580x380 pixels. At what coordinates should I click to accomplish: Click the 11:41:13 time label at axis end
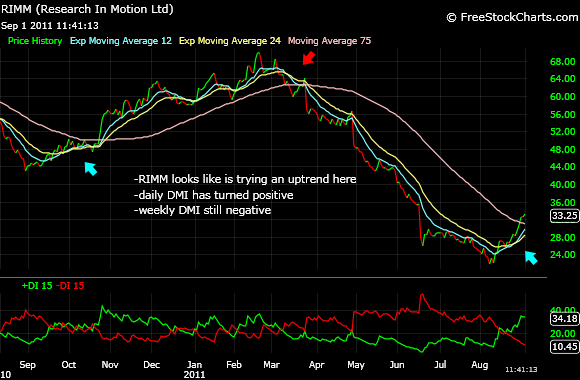(521, 369)
